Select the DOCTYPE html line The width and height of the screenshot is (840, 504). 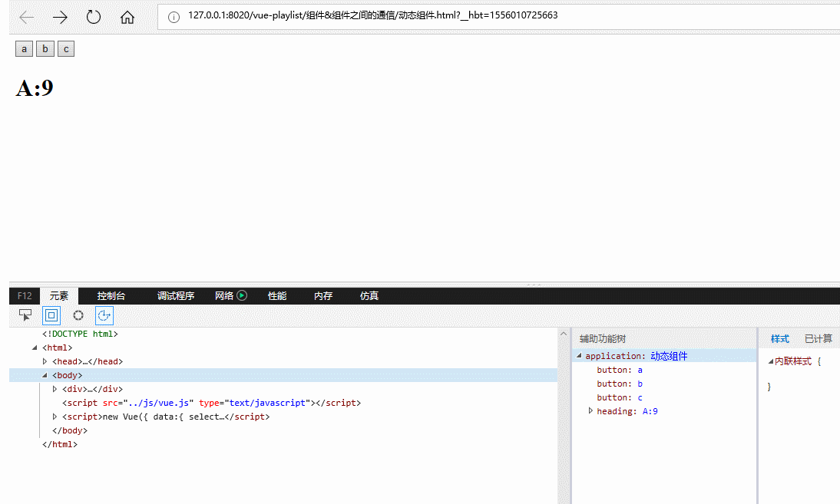click(x=81, y=334)
